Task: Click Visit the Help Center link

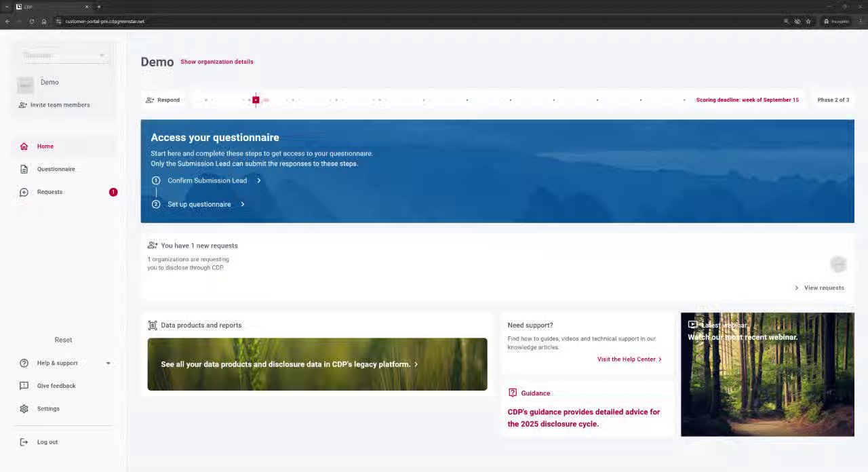Action: point(626,359)
